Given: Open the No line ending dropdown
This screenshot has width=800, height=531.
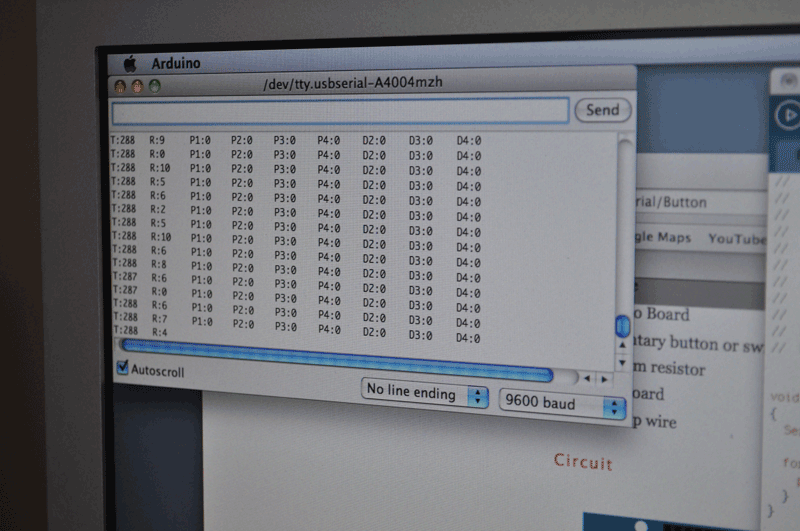Looking at the screenshot, I should tap(424, 393).
